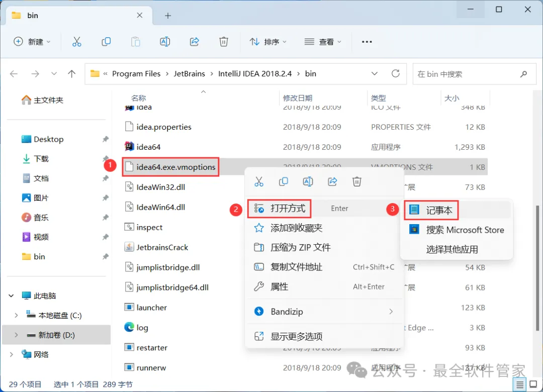Choose 添加到收藏夹 in the context menu
Viewport: 543px width, 392px height.
324,228
